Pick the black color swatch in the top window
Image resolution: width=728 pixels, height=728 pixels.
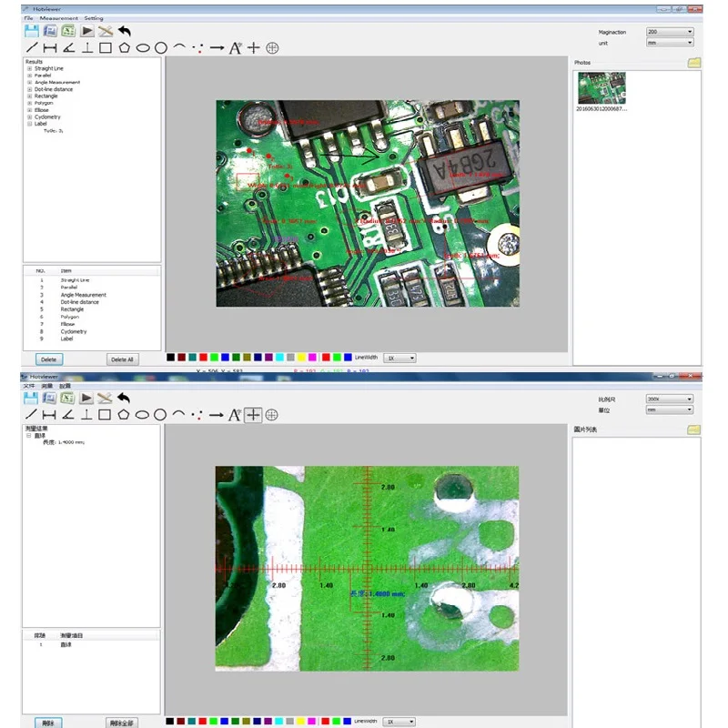(x=170, y=357)
